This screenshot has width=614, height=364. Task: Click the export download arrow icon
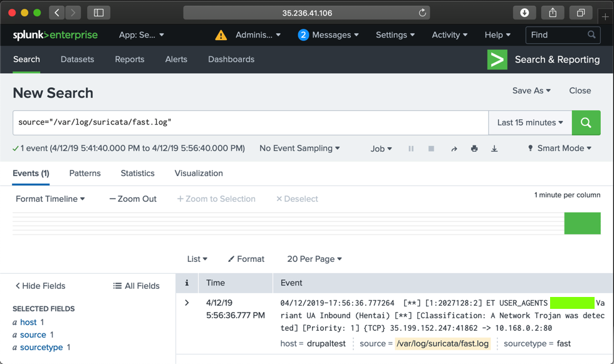point(494,148)
